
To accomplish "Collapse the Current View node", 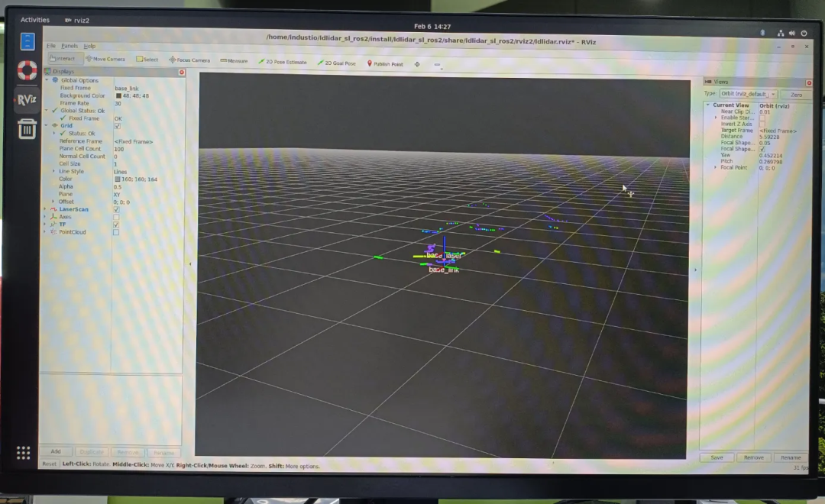I will tap(708, 105).
